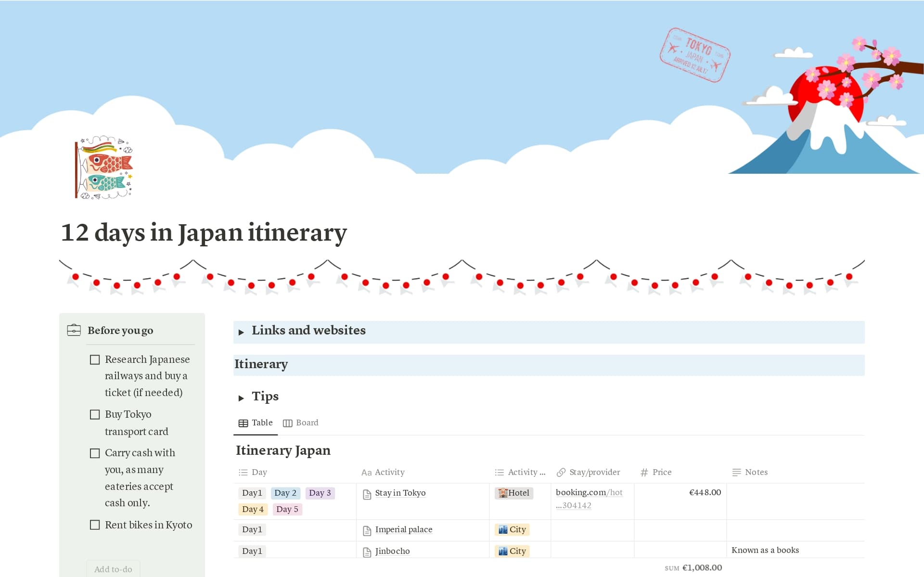Click the Aa icon on the Activity column

[366, 472]
